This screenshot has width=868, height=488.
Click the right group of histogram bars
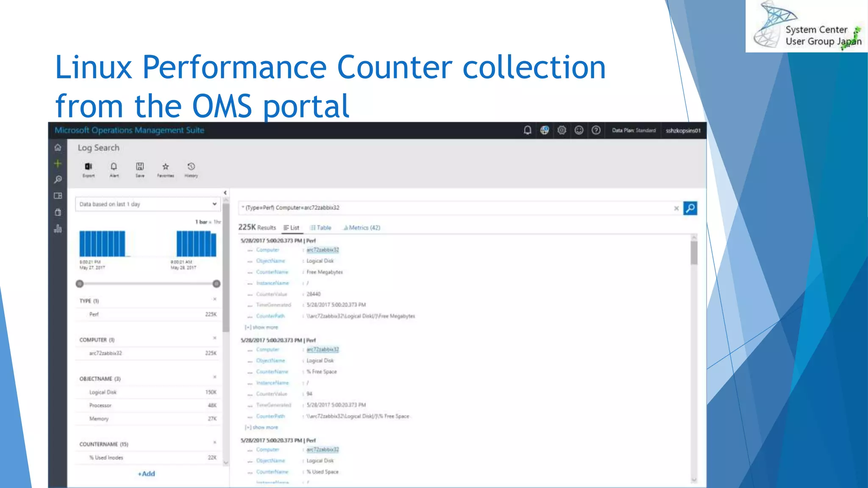pos(196,244)
